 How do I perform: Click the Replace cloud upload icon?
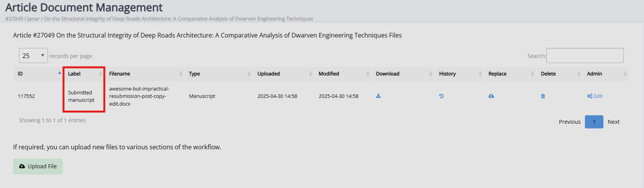point(491,96)
